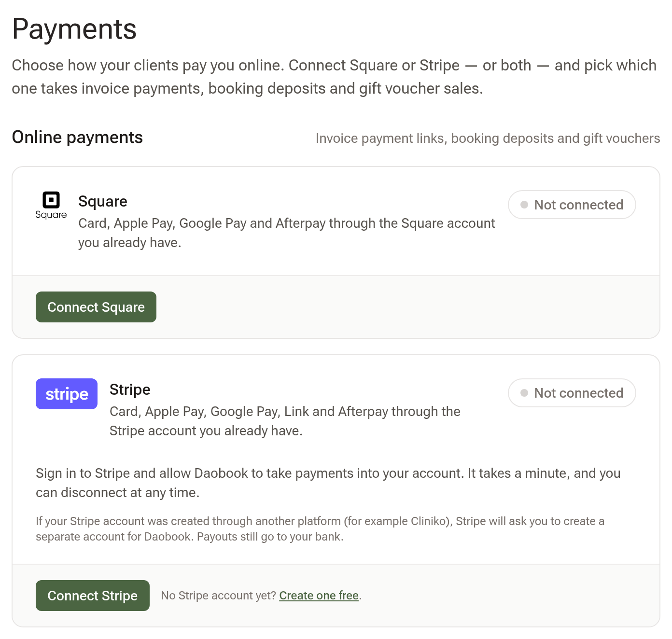Click the Connect Square button
The height and width of the screenshot is (639, 672).
(x=96, y=307)
